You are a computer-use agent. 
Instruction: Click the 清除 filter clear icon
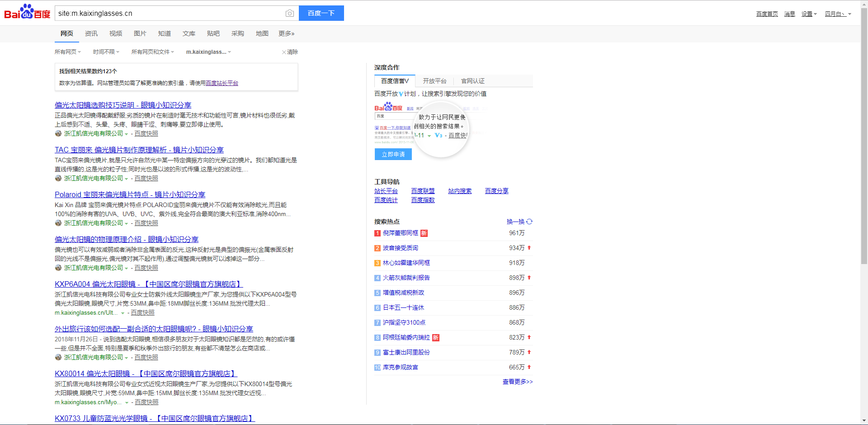coord(284,52)
